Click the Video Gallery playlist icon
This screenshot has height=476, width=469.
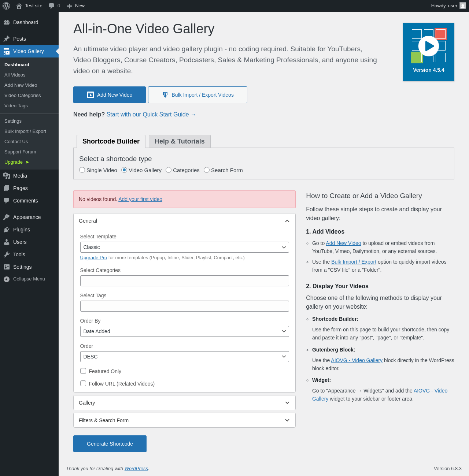tap(7, 51)
